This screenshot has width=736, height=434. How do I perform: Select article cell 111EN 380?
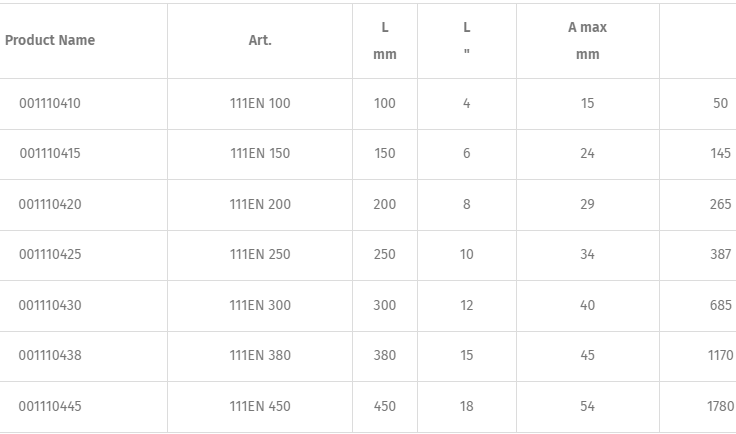pos(260,356)
